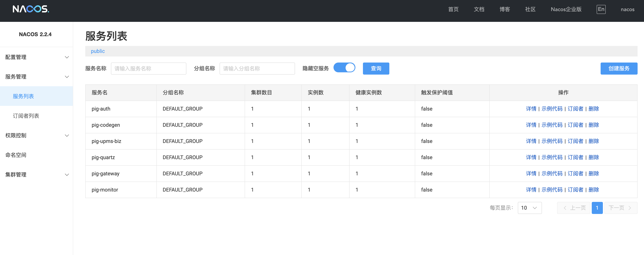This screenshot has height=255, width=644.
Task: Select 服务列表 in the sidebar
Action: pos(36,96)
